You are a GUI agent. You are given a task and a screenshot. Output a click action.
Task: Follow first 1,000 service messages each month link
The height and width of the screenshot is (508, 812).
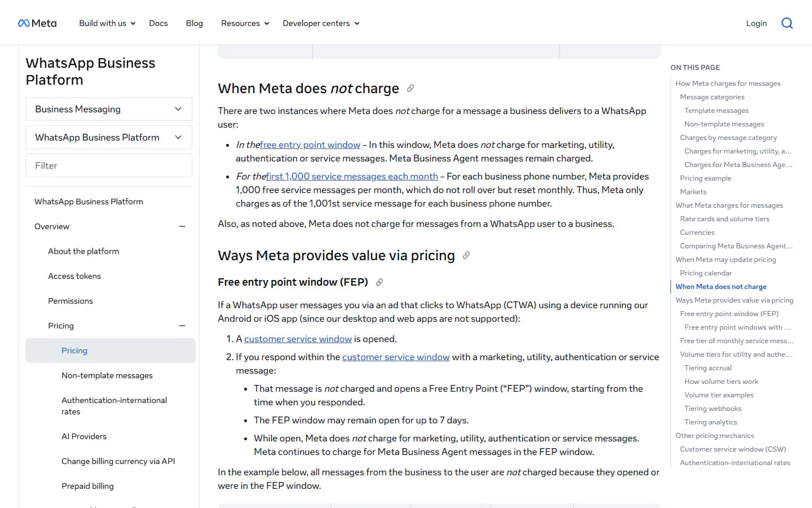[x=352, y=177]
